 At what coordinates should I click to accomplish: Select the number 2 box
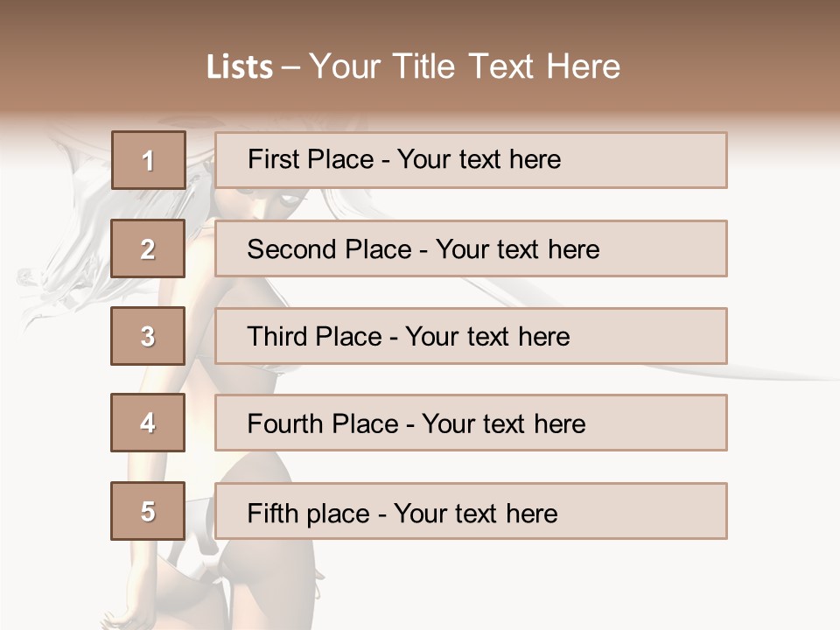click(149, 248)
